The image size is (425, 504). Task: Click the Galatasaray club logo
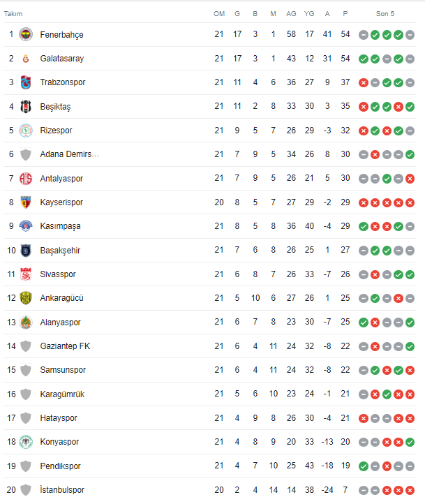tap(26, 59)
